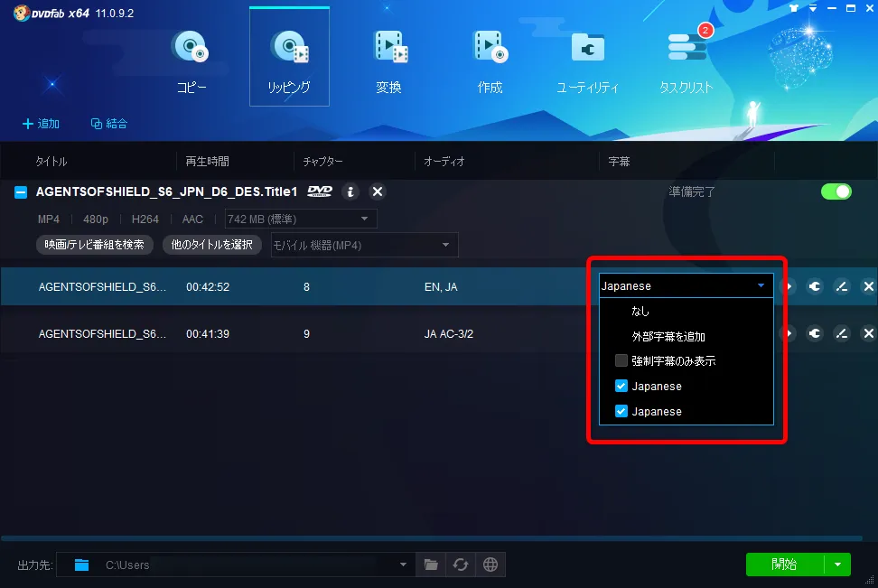This screenshot has height=588, width=878.
Task: Click the DVDFab logo icon
Action: point(22,13)
